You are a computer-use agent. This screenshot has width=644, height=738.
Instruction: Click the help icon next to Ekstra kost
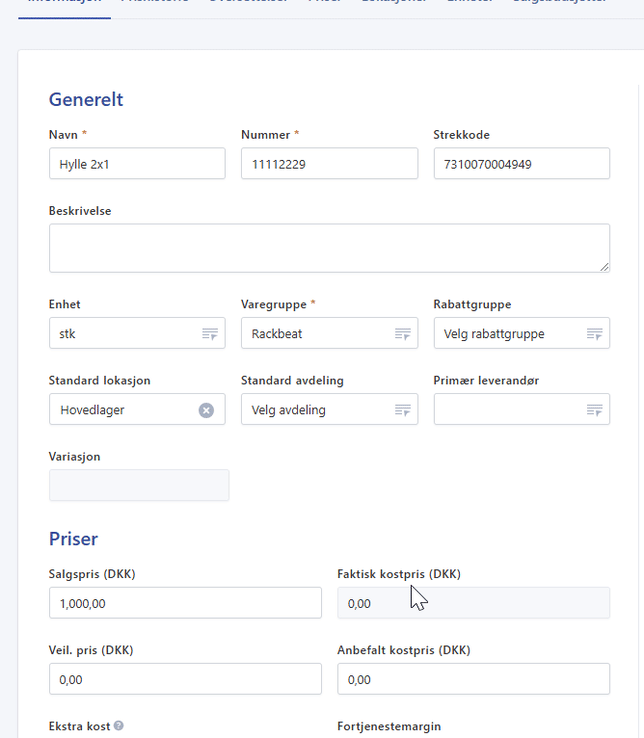[x=119, y=726]
